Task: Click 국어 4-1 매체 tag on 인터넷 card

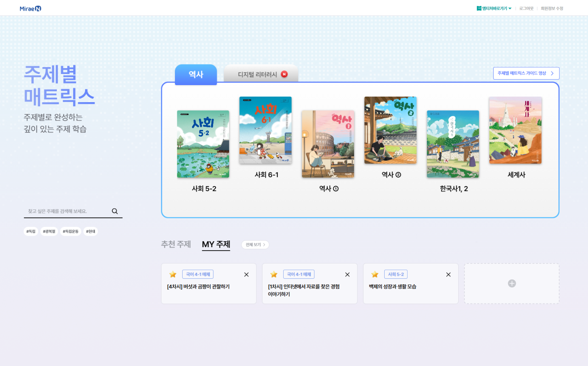Action: click(299, 274)
